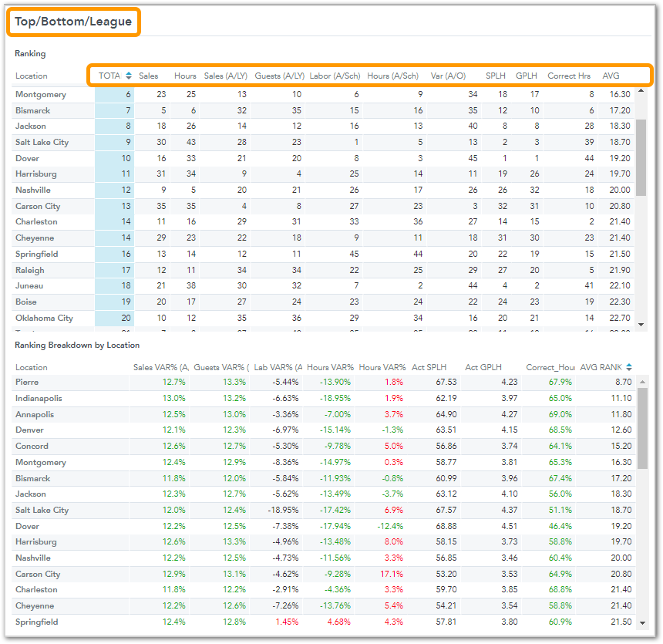The width and height of the screenshot is (663, 644).
Task: Sort by the SPLH column header
Action: [495, 76]
